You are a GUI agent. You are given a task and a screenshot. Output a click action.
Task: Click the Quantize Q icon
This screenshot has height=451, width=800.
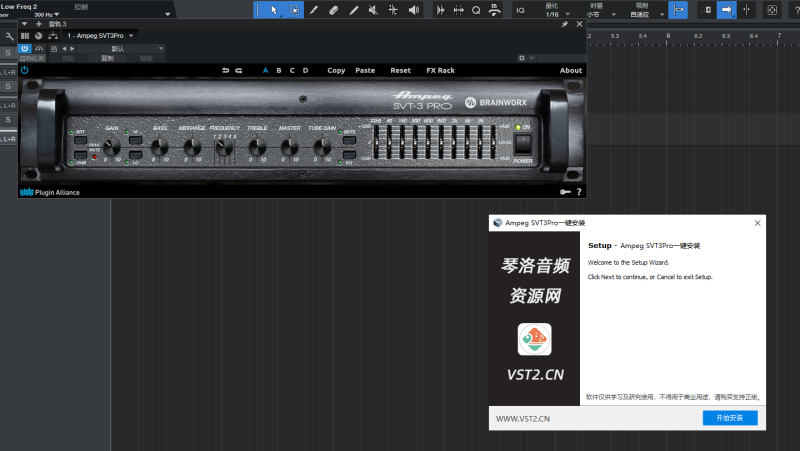coord(476,10)
